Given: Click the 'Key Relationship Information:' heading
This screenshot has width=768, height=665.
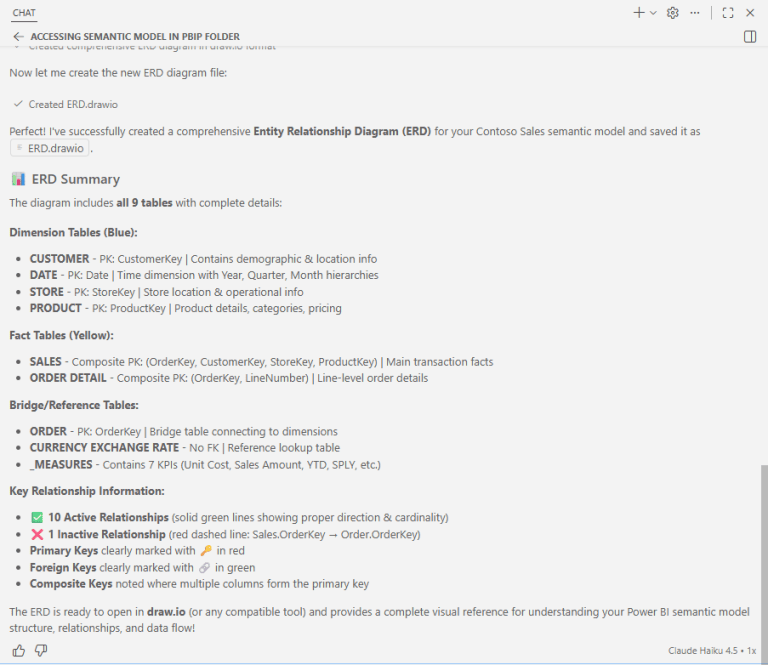Looking at the screenshot, I should coord(87,491).
